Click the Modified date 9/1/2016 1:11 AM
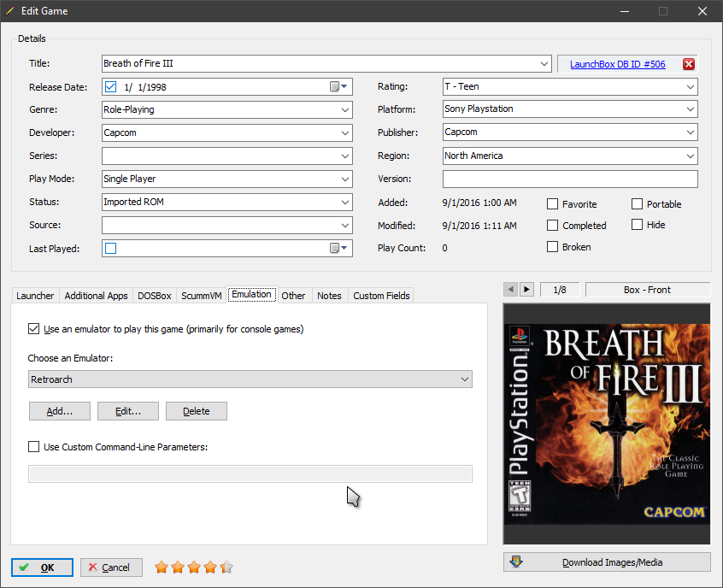 coord(479,226)
